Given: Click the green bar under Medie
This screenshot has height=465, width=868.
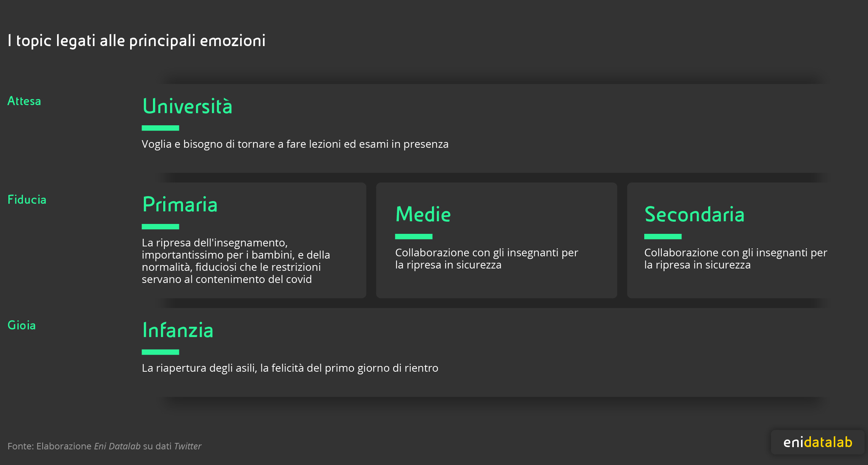Looking at the screenshot, I should [x=414, y=236].
